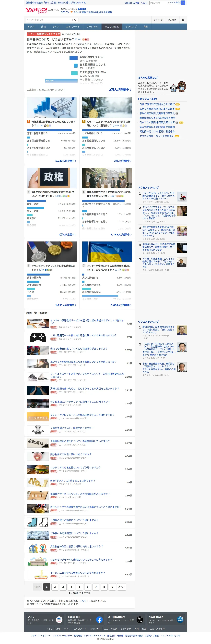This screenshot has height=644, width=211.
Task: Click the 前へ previous page button
Action: pyautogui.click(x=37, y=587)
